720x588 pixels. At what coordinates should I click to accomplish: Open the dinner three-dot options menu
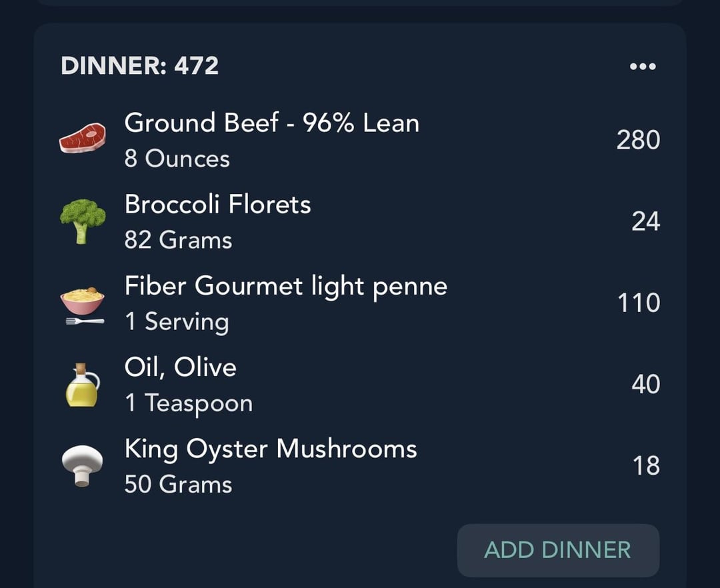pyautogui.click(x=643, y=67)
